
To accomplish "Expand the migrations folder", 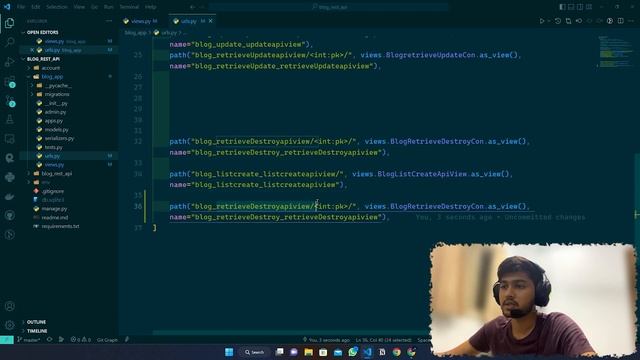I will point(57,94).
